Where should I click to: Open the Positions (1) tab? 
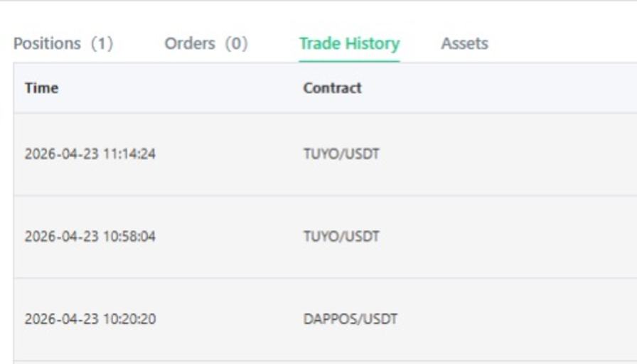(63, 43)
